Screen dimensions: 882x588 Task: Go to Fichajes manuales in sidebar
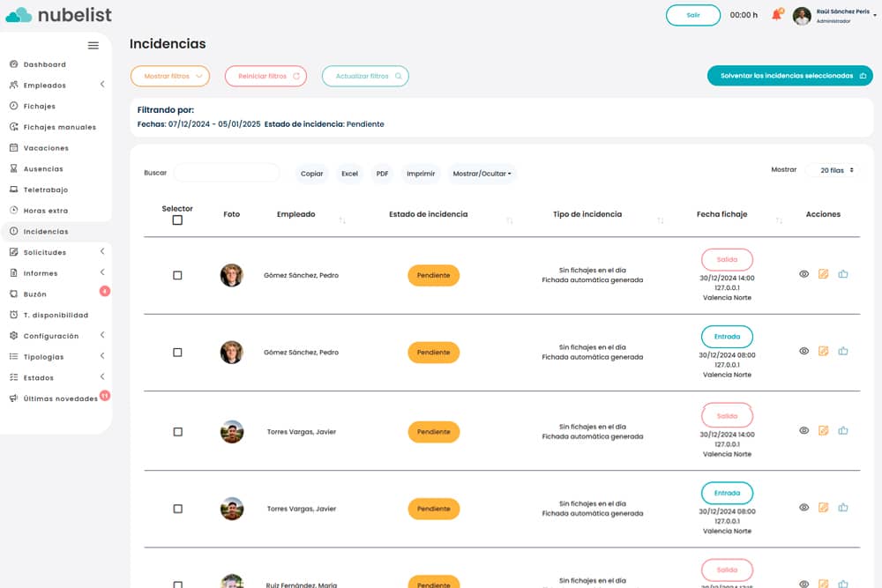point(59,127)
